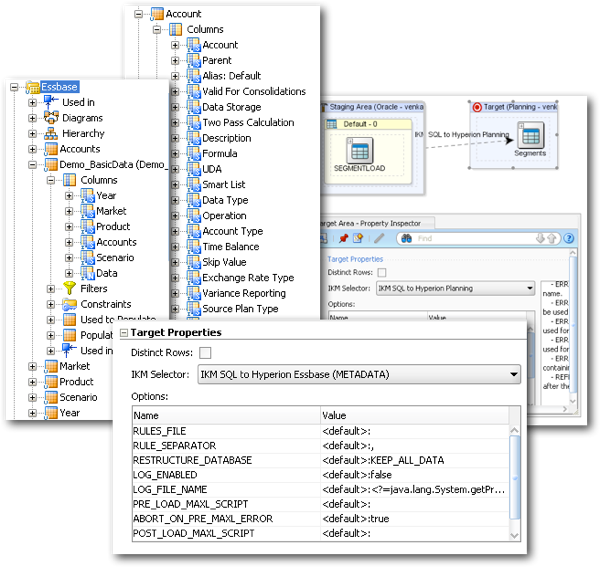The image size is (600, 567).
Task: Expand the Hierarchy node
Action: [33, 134]
